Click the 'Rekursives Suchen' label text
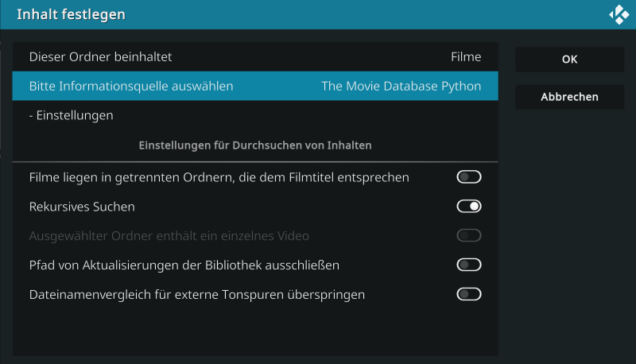 click(82, 207)
